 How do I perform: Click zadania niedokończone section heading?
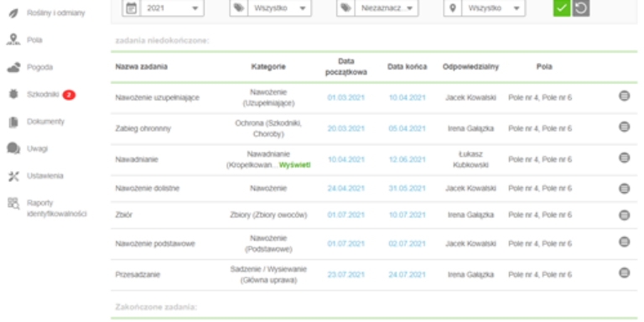click(x=162, y=40)
